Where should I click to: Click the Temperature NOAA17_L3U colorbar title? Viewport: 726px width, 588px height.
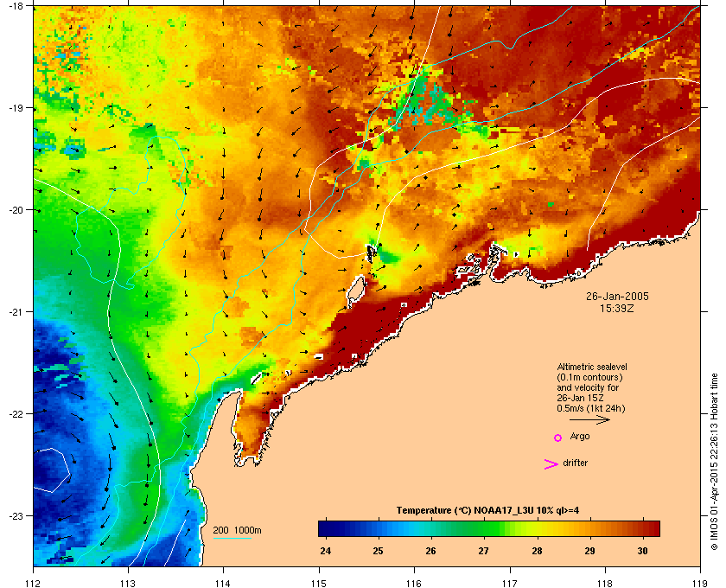click(487, 510)
